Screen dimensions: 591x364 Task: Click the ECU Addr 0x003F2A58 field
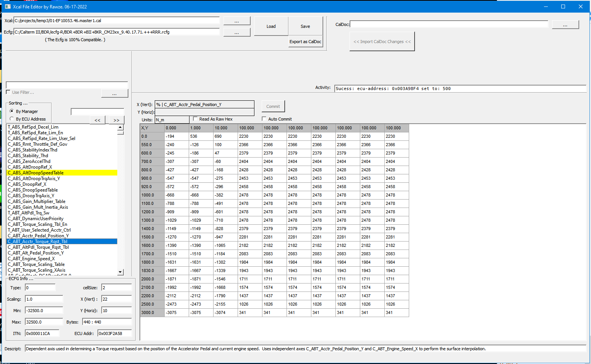click(115, 333)
